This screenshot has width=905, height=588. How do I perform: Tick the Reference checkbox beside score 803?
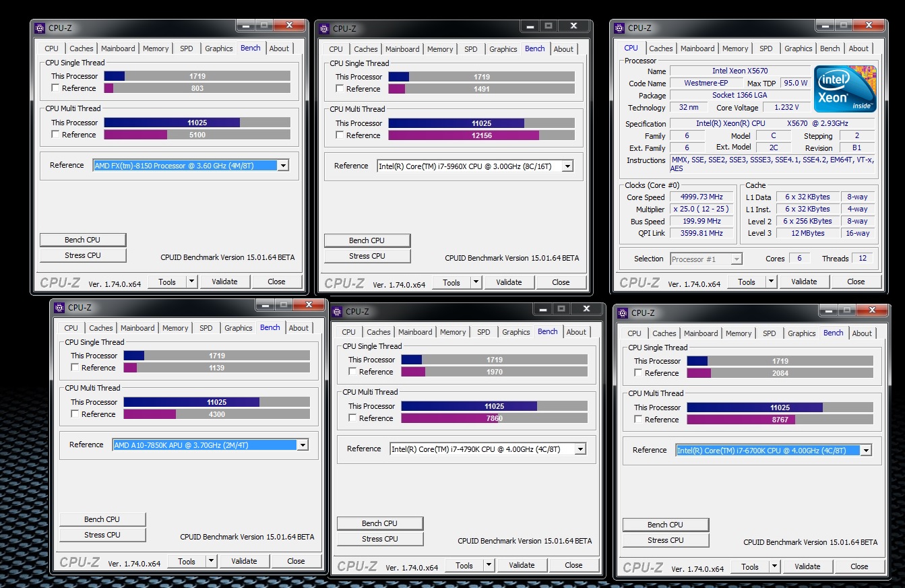pyautogui.click(x=55, y=88)
